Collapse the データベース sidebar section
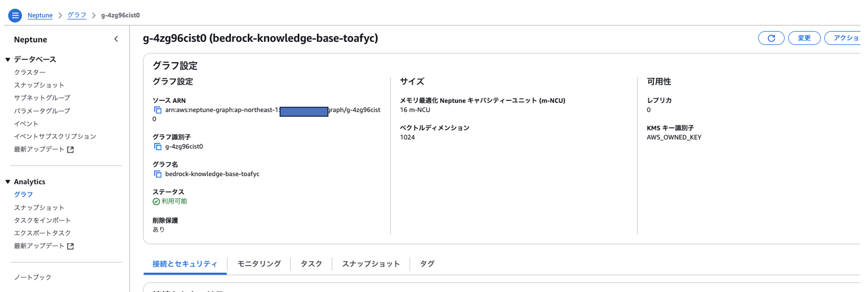The image size is (868, 292). 8,60
